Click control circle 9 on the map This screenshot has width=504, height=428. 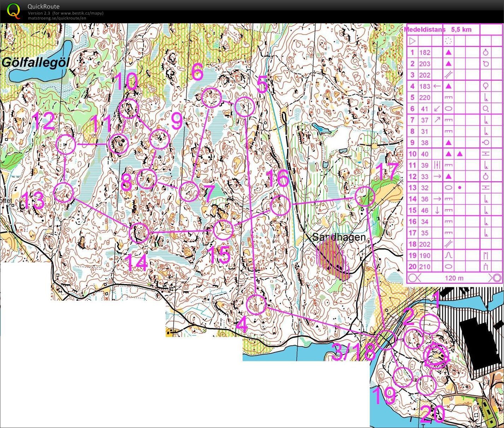point(160,139)
